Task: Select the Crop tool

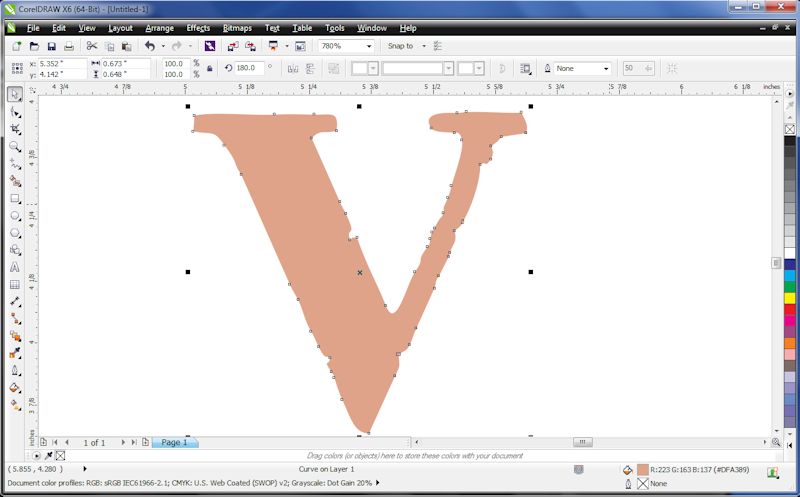Action: click(15, 129)
